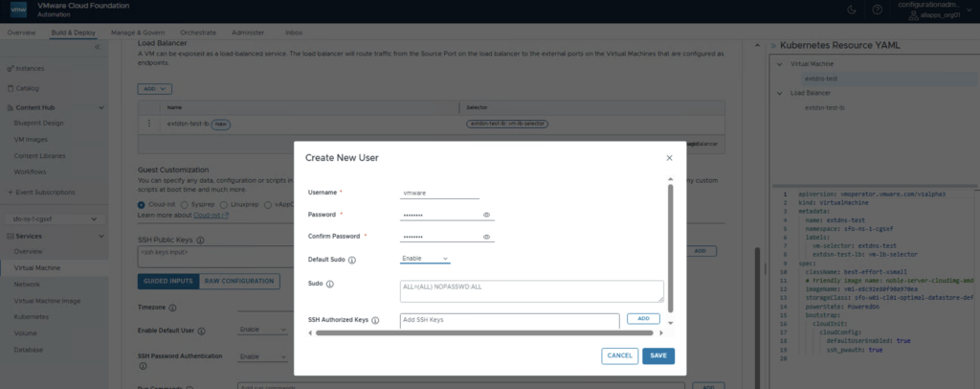The width and height of the screenshot is (980, 389).
Task: Click the Username input field
Action: click(439, 193)
